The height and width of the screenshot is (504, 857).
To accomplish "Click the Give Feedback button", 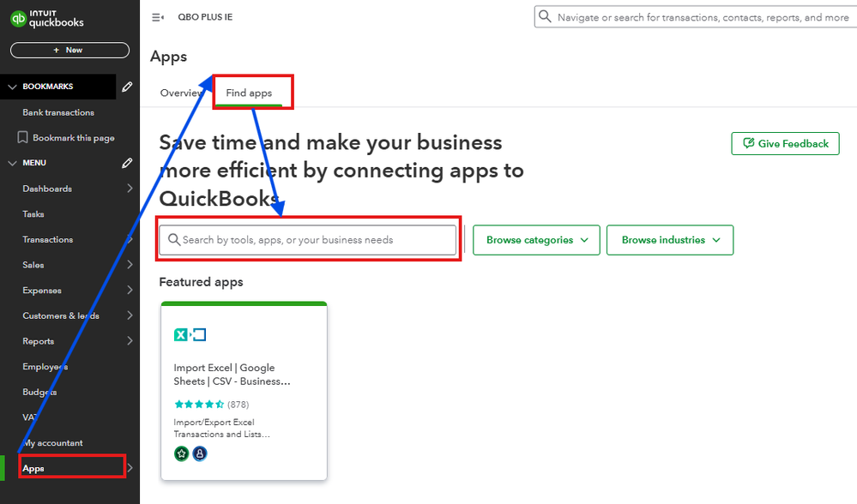I will click(x=786, y=144).
